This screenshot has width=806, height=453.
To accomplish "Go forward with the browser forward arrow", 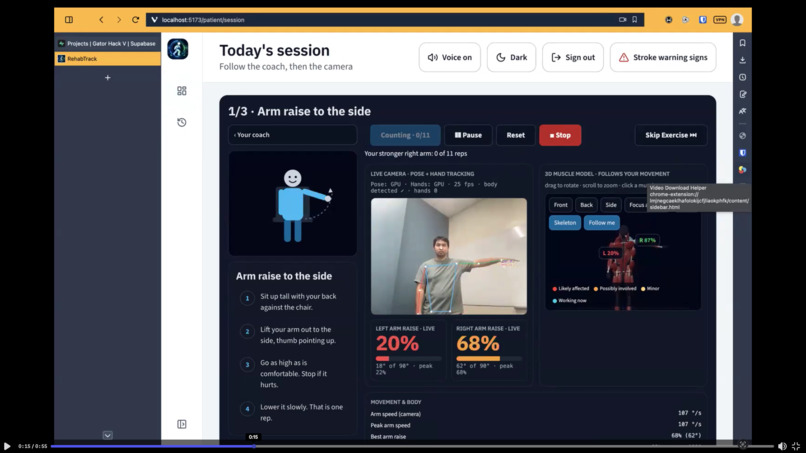I will pos(119,20).
